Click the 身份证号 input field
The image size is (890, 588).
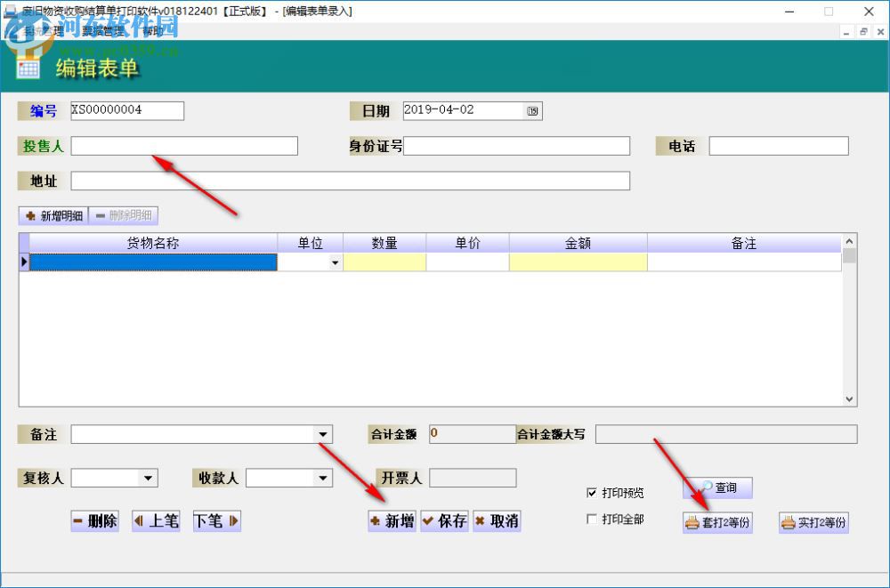pos(516,146)
